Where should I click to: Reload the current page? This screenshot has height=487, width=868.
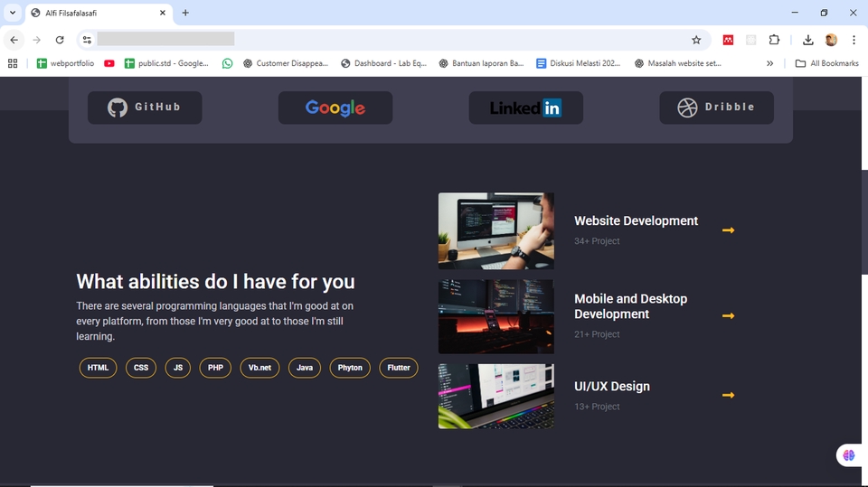60,40
